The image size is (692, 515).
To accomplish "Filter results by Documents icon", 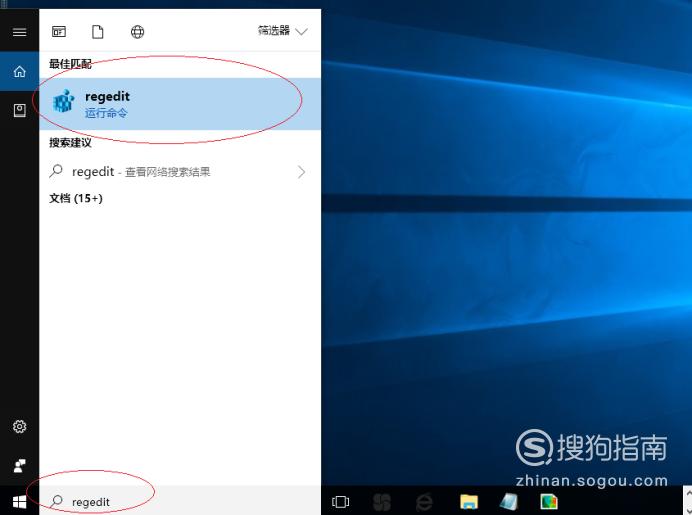I will pyautogui.click(x=98, y=32).
